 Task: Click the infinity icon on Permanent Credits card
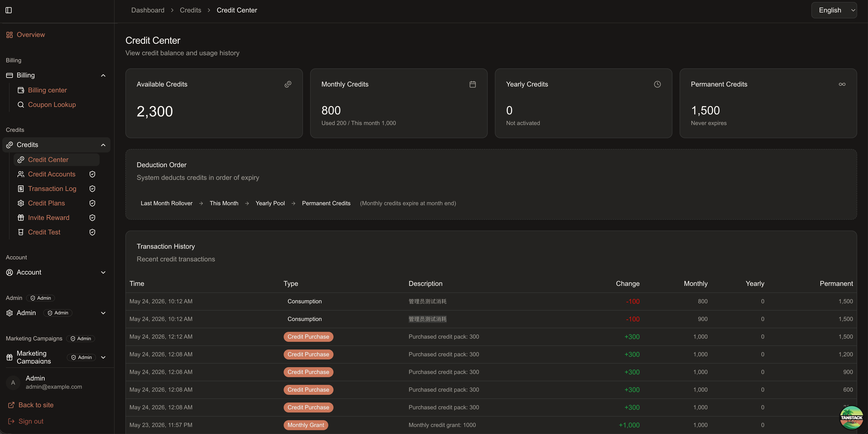tap(842, 84)
